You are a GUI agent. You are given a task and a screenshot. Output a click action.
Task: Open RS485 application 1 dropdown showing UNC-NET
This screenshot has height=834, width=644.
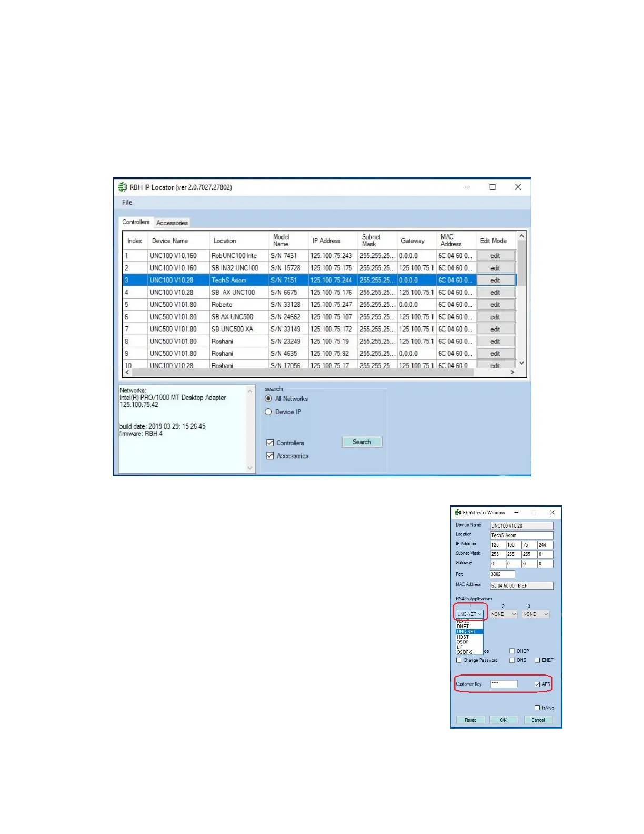[469, 614]
